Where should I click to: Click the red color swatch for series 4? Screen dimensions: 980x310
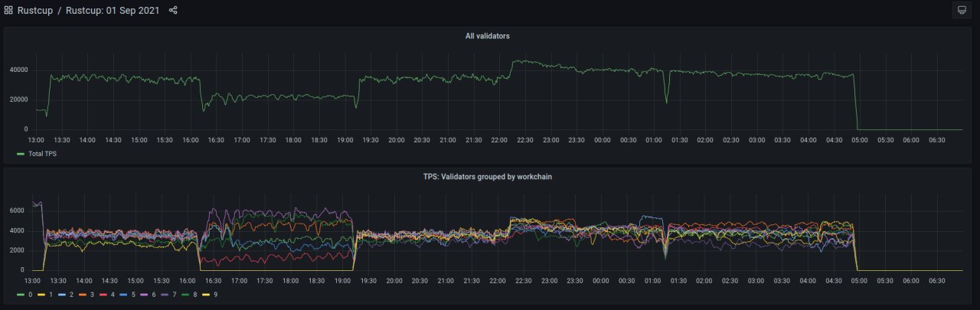[103, 294]
